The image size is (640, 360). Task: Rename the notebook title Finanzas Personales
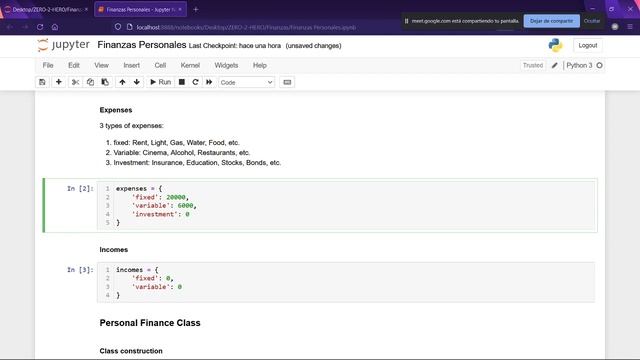tap(142, 45)
